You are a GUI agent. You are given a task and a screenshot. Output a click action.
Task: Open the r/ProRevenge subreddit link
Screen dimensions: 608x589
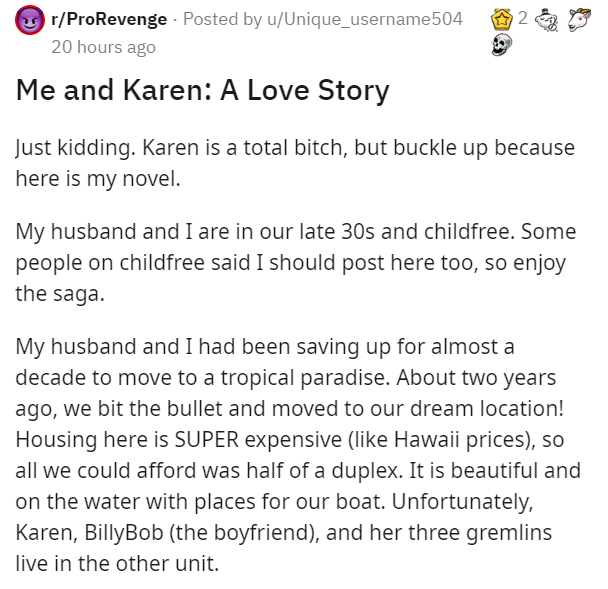(x=109, y=19)
